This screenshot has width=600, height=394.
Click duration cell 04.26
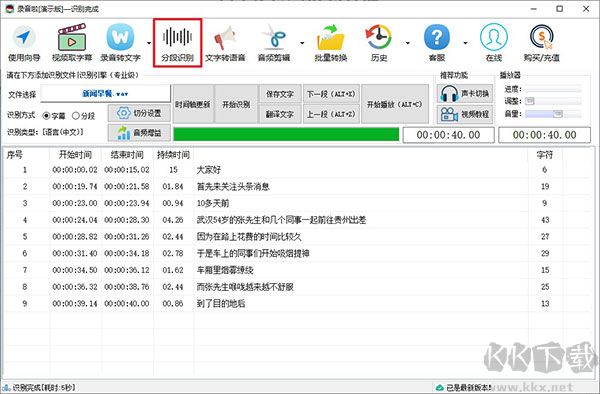(x=173, y=220)
